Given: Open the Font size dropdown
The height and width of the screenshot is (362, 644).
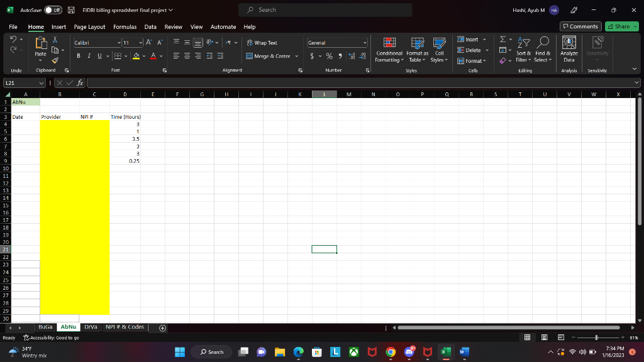Looking at the screenshot, I should point(140,43).
